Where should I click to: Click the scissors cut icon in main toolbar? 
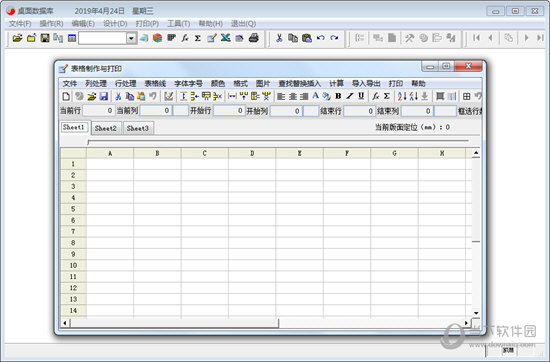279,38
